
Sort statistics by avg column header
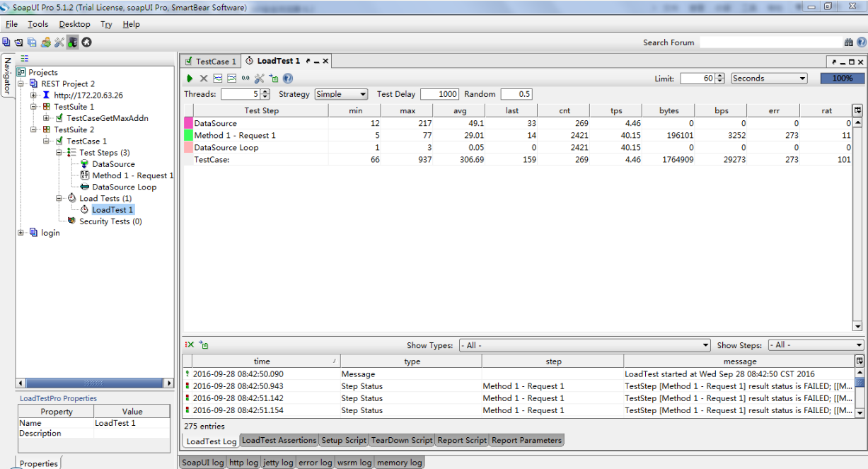point(460,110)
